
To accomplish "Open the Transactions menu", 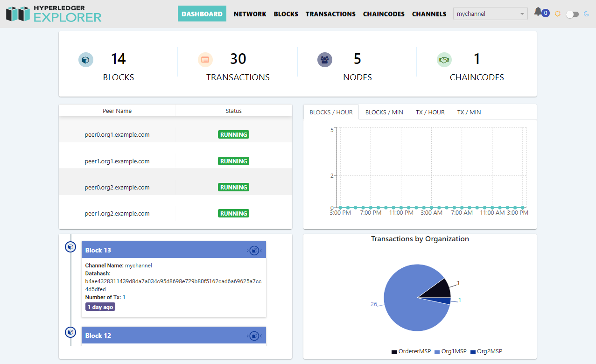I will 330,14.
